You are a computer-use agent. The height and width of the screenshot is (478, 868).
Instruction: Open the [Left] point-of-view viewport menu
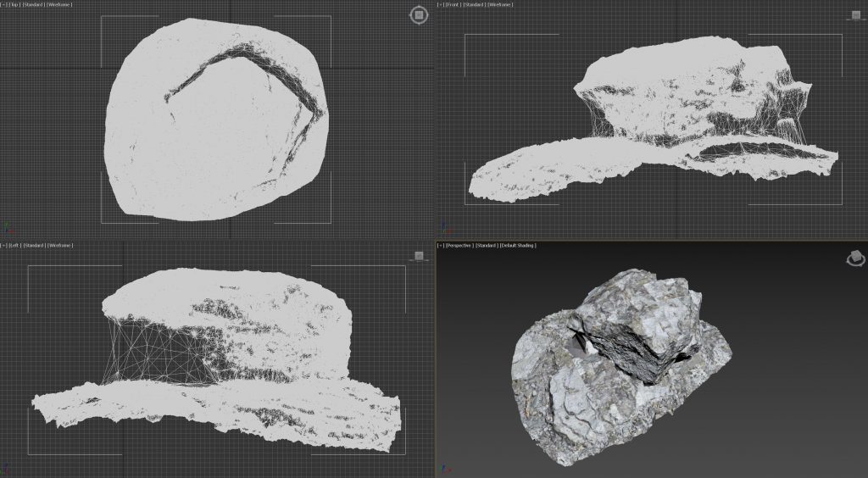pos(15,246)
